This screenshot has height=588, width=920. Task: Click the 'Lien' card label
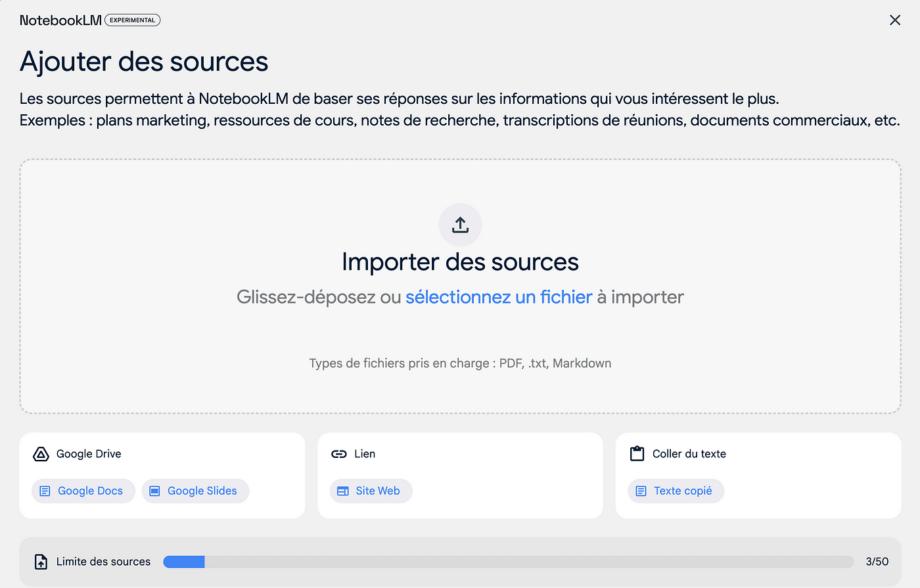pos(365,454)
